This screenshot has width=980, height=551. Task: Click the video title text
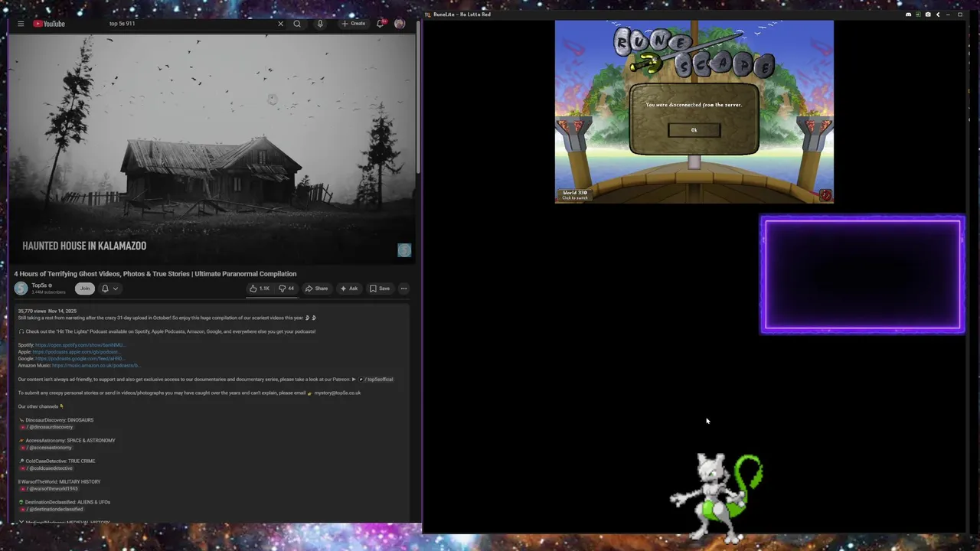tap(155, 274)
